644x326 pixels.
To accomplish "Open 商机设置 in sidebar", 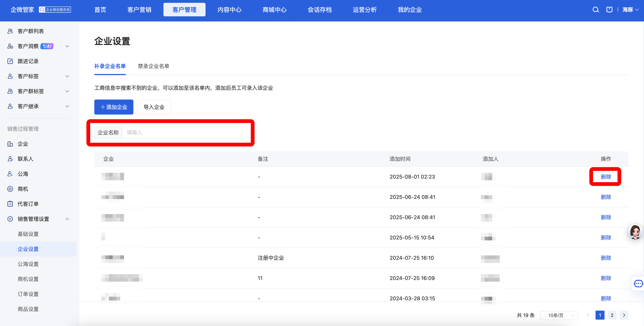I will coord(28,279).
